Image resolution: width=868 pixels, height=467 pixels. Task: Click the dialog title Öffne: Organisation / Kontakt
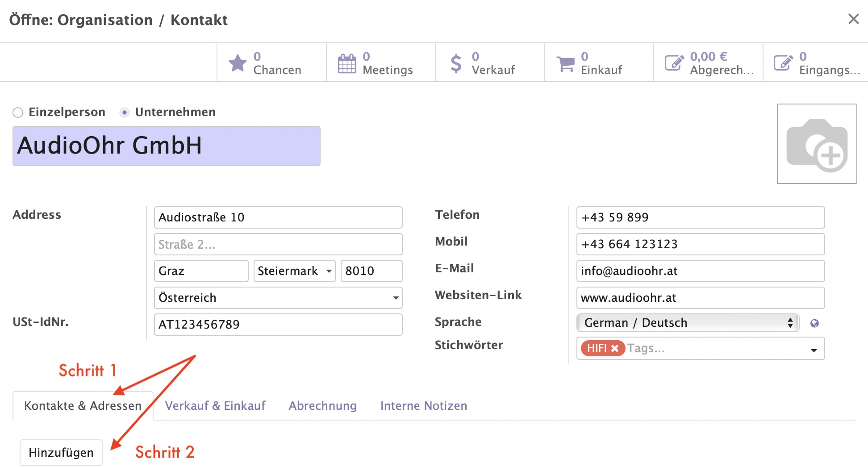118,20
